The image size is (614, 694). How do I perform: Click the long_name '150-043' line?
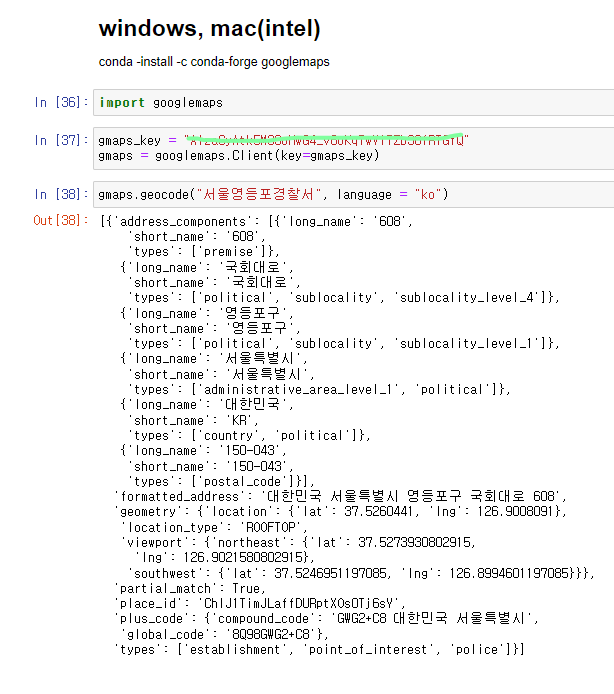(x=204, y=451)
